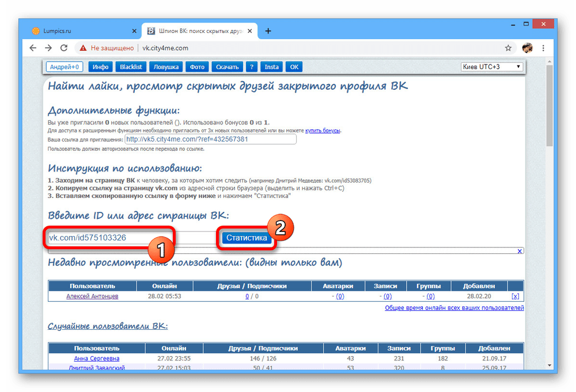Close the Lumpics.ru tab
This screenshot has width=576, height=392.
tap(134, 31)
